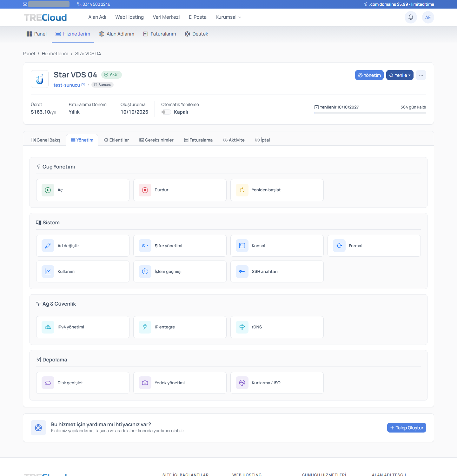Open the test-sunucu link
Image resolution: width=457 pixels, height=476 pixels.
(x=69, y=85)
